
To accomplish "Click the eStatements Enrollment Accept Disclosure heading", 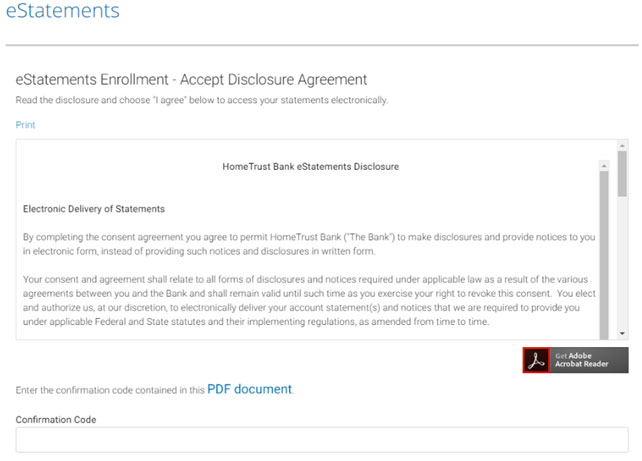I will (191, 79).
